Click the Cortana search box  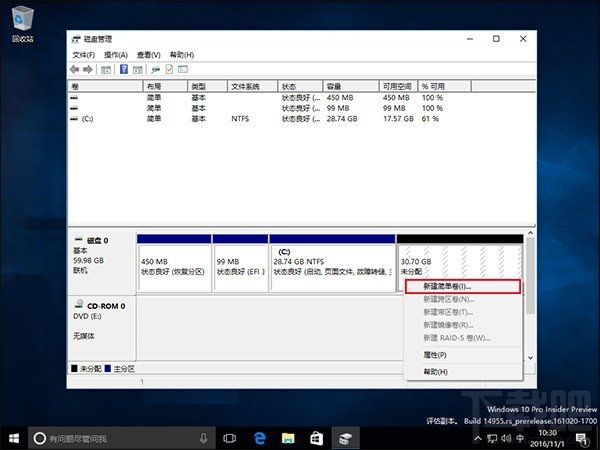tap(122, 439)
